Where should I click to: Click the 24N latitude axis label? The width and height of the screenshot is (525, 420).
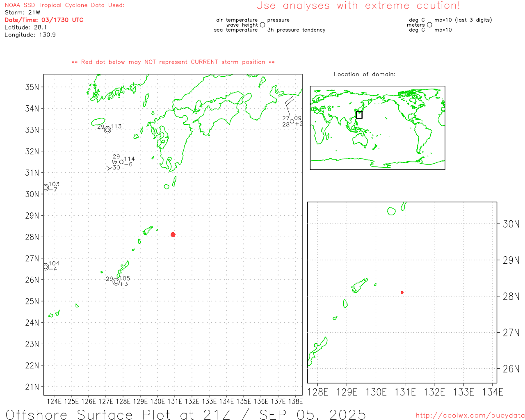tap(32, 322)
